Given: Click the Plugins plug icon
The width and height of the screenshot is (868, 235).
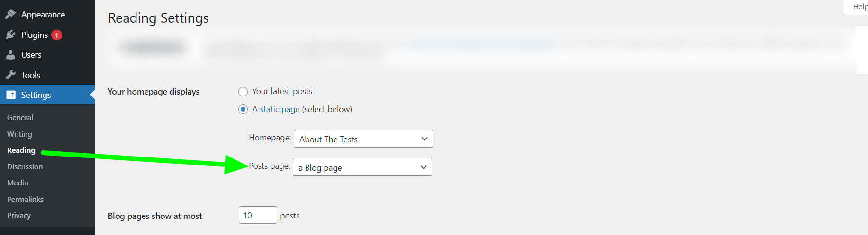Looking at the screenshot, I should (10, 35).
